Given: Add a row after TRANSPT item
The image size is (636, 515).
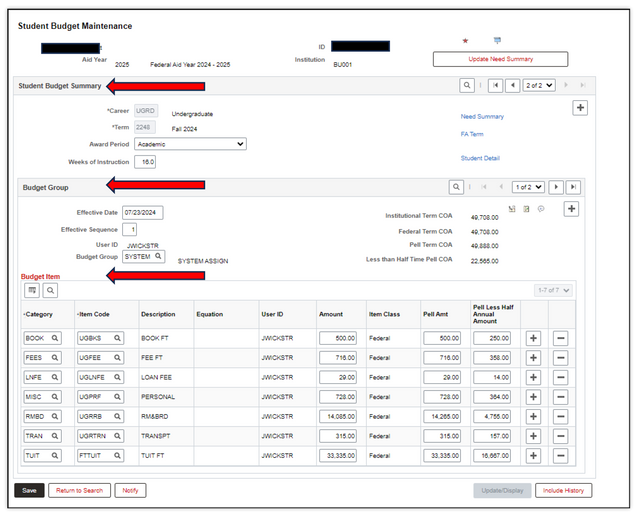Looking at the screenshot, I should coord(533,436).
